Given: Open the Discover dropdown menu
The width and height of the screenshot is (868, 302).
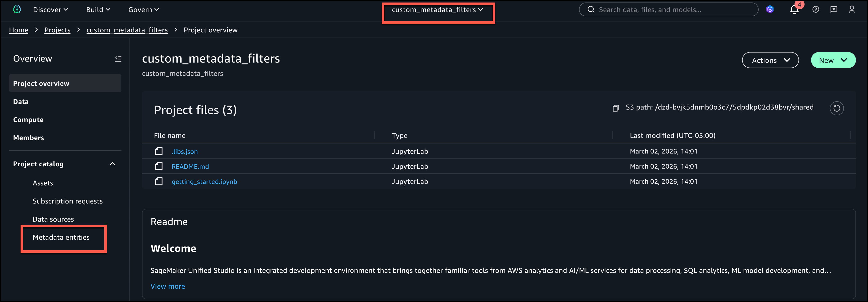Looking at the screenshot, I should [50, 10].
